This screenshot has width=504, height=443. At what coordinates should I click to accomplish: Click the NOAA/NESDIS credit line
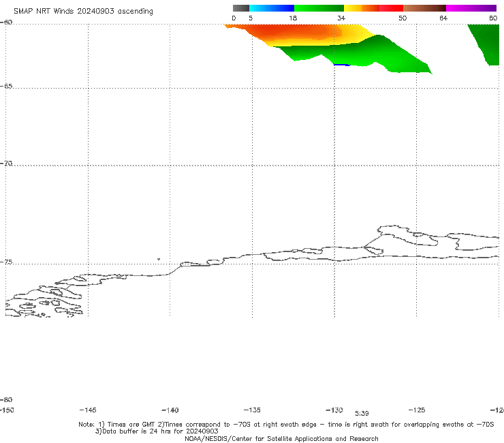click(x=281, y=438)
